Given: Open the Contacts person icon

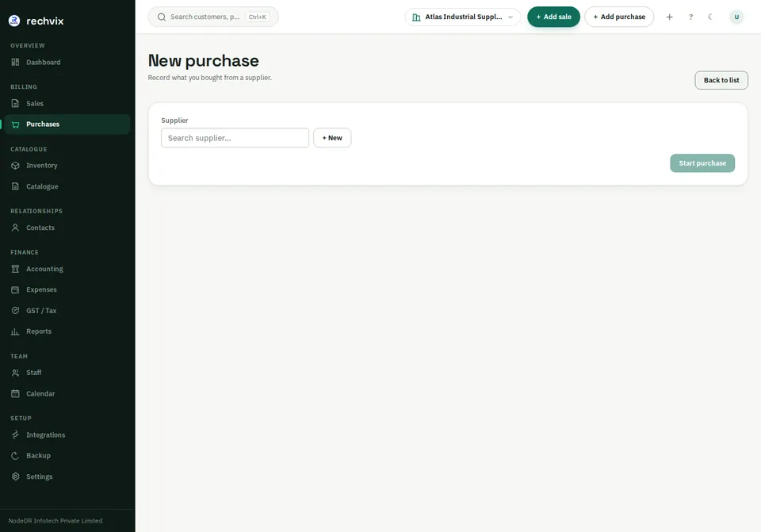Looking at the screenshot, I should click(x=16, y=228).
